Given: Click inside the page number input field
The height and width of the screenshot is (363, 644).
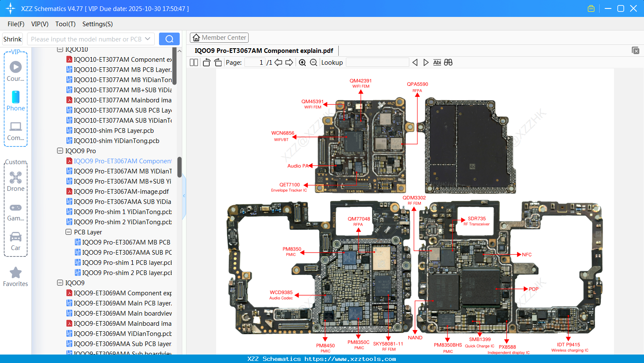Looking at the screenshot, I should (x=254, y=62).
